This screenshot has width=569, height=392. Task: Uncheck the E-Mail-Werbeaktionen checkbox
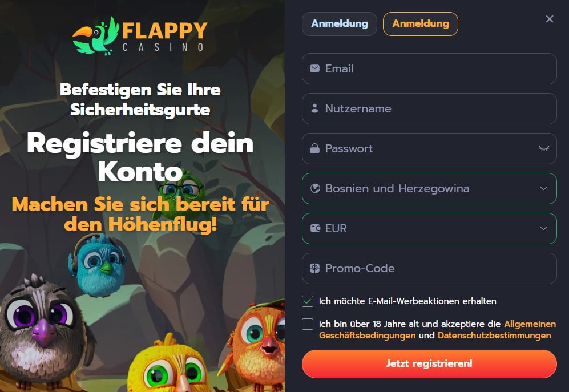pyautogui.click(x=308, y=301)
